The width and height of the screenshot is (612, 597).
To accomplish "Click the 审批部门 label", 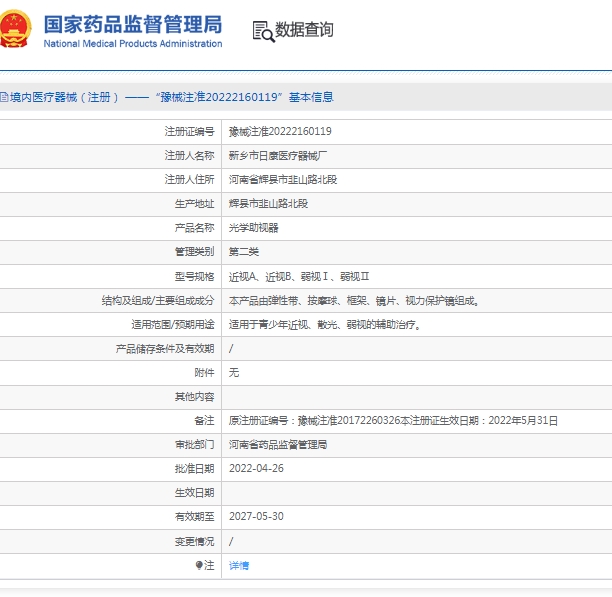I will click(x=194, y=445).
